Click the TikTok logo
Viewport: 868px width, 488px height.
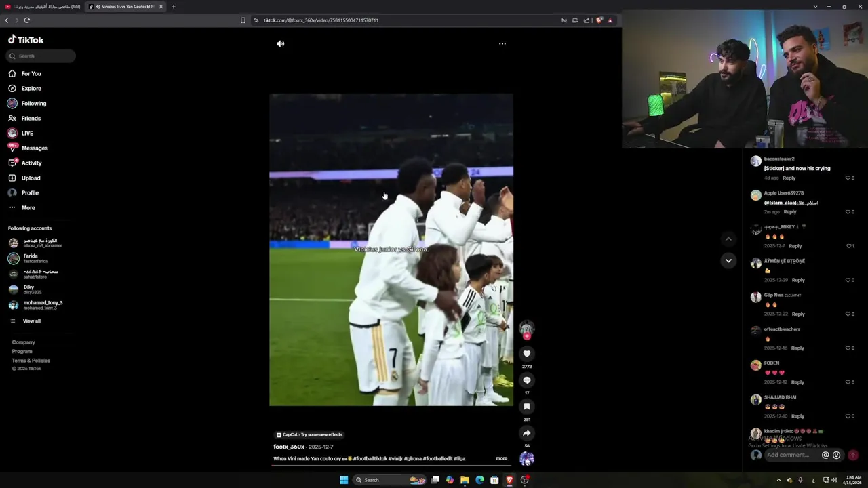pyautogui.click(x=26, y=40)
